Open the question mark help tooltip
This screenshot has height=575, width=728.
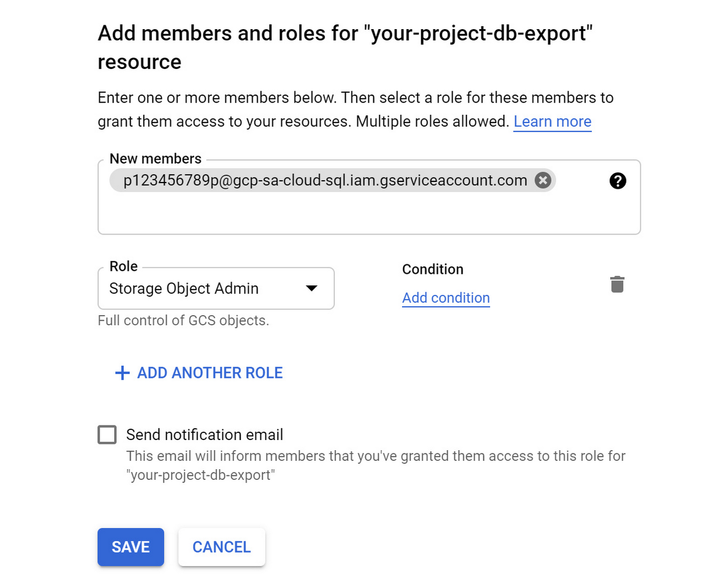click(618, 180)
